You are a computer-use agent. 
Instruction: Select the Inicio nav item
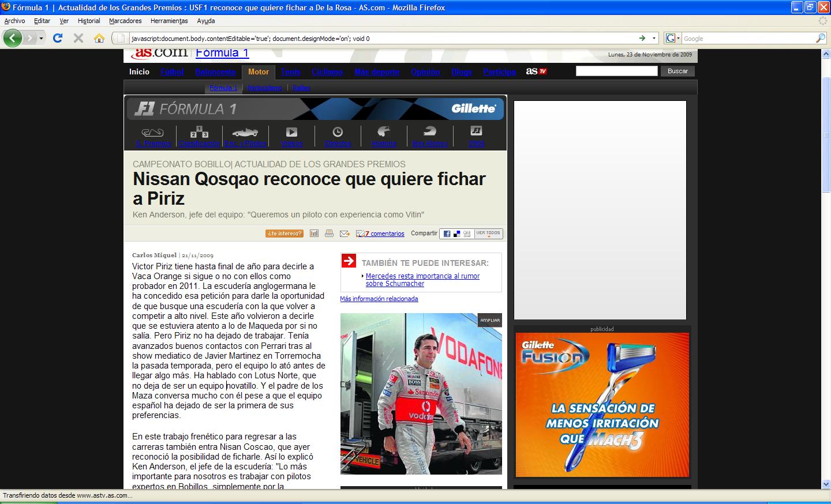coord(139,72)
